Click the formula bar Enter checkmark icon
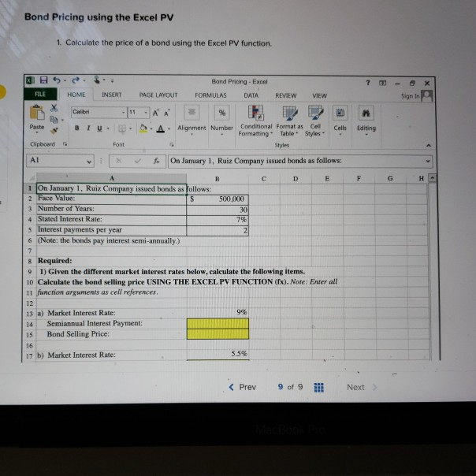 tap(138, 161)
